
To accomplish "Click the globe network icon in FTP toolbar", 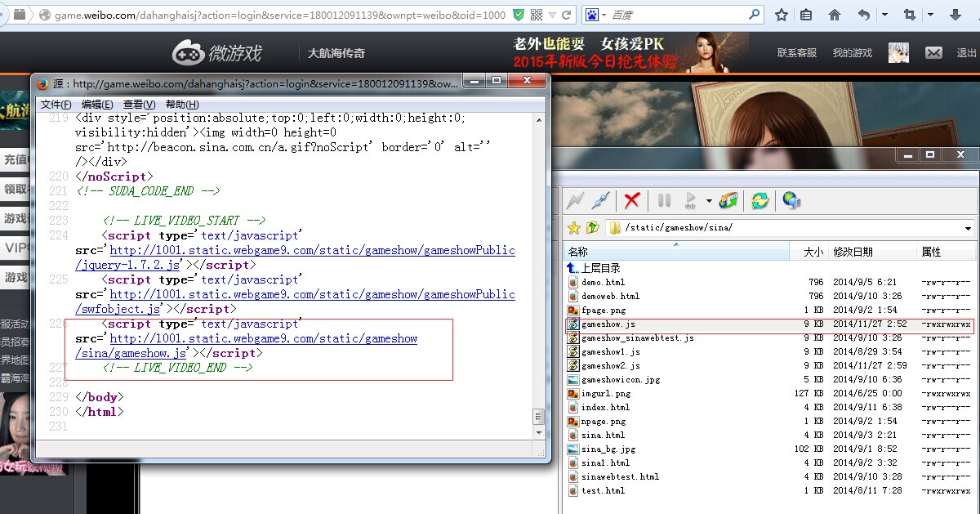I will [x=791, y=200].
